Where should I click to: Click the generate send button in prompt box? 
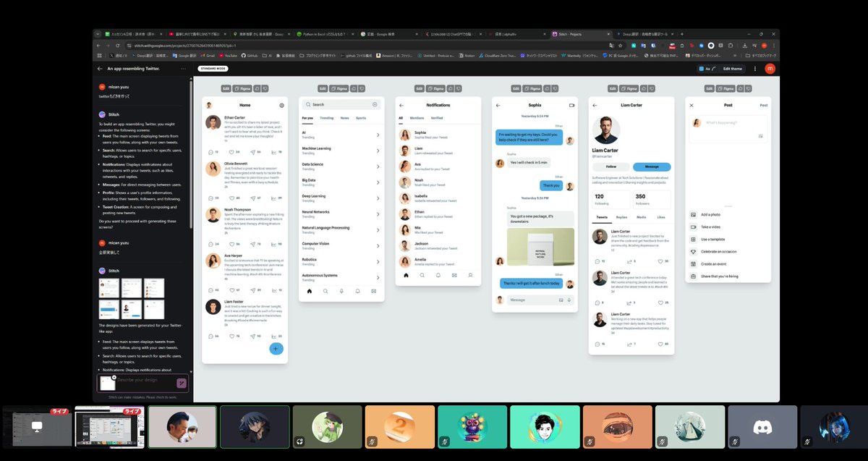(x=182, y=384)
